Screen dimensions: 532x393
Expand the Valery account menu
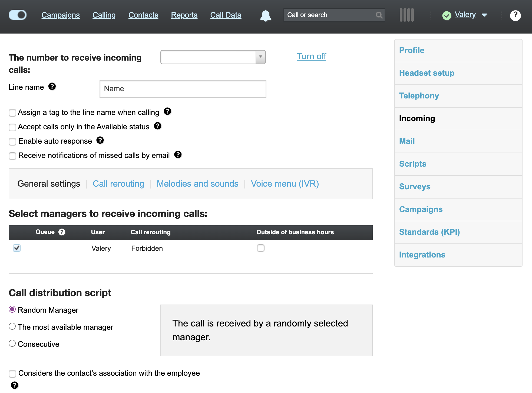pos(484,15)
